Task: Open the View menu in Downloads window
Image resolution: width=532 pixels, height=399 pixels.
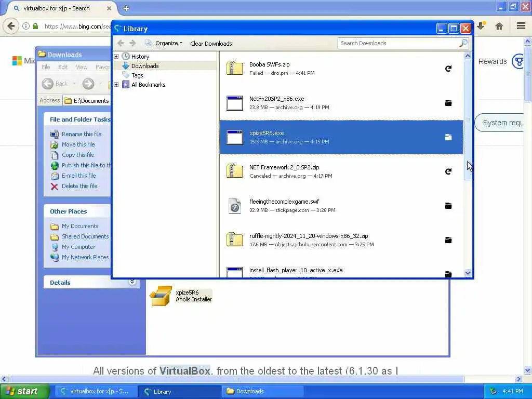Action: click(x=82, y=67)
